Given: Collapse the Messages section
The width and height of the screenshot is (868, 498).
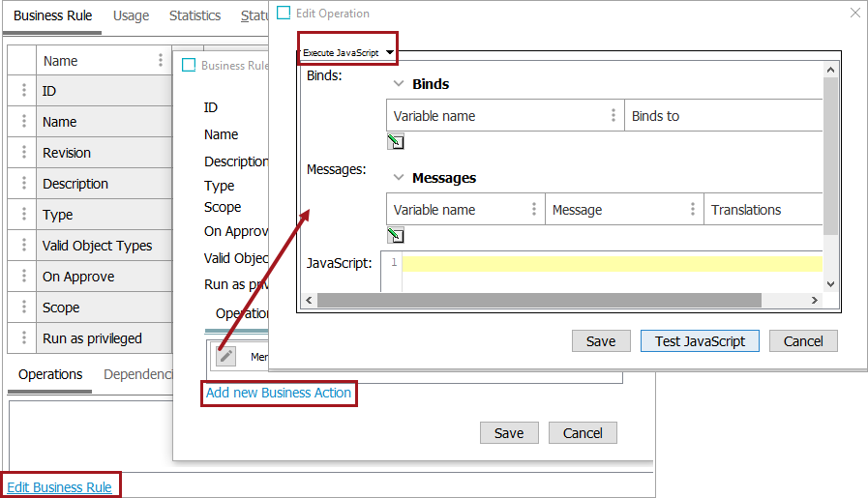Looking at the screenshot, I should (398, 178).
